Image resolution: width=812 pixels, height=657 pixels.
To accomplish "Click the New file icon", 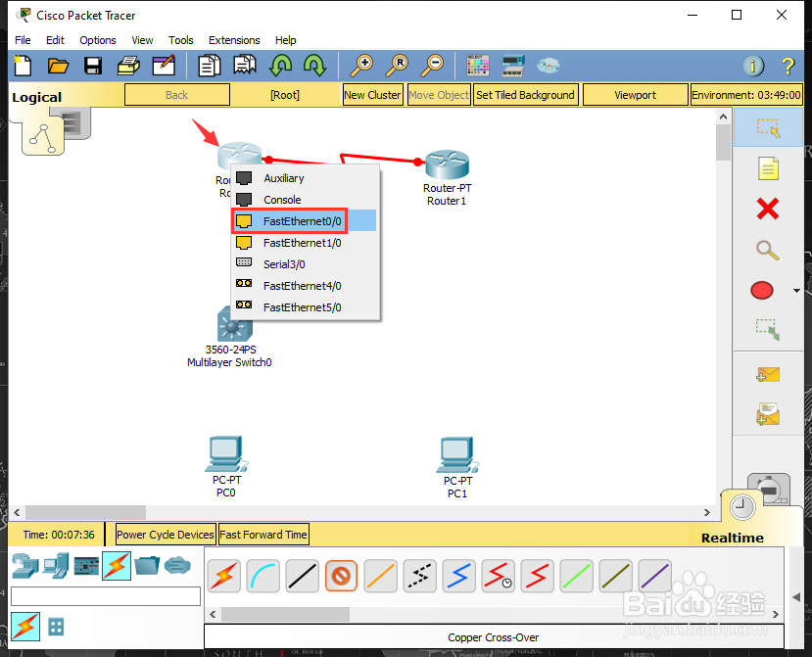I will (23, 66).
